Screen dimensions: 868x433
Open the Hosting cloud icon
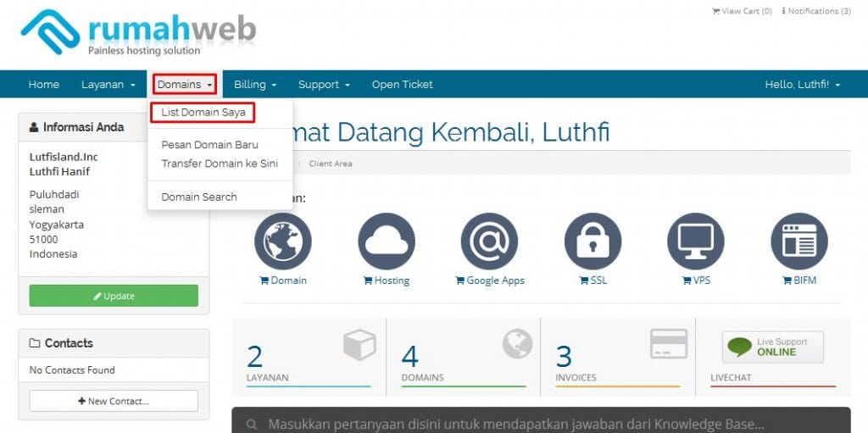click(x=387, y=241)
